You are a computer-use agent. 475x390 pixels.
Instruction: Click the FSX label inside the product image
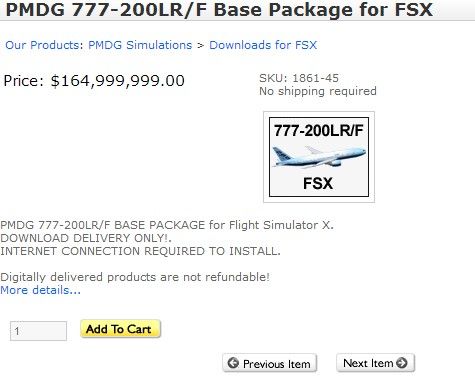pos(318,183)
